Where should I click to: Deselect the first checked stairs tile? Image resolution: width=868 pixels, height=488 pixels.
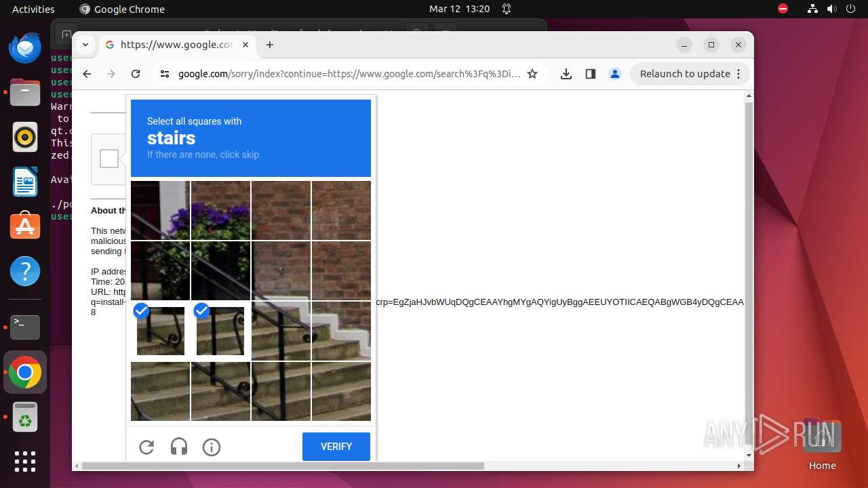tap(161, 331)
